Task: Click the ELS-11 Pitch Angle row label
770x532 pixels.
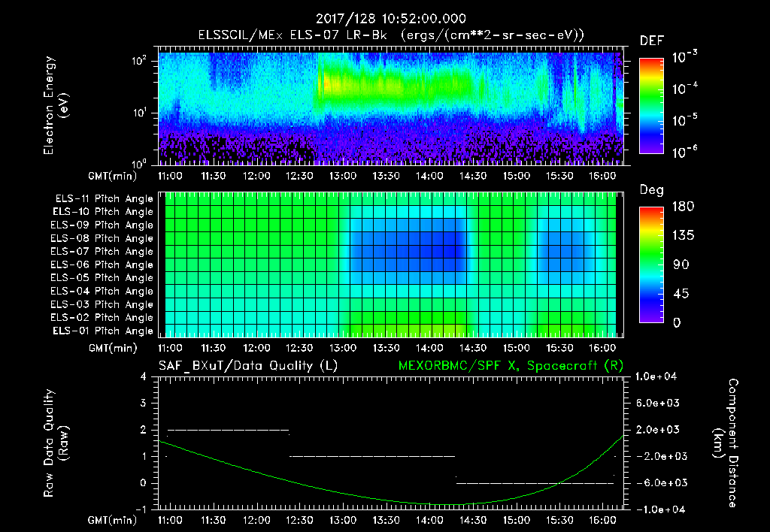Action: tap(104, 199)
